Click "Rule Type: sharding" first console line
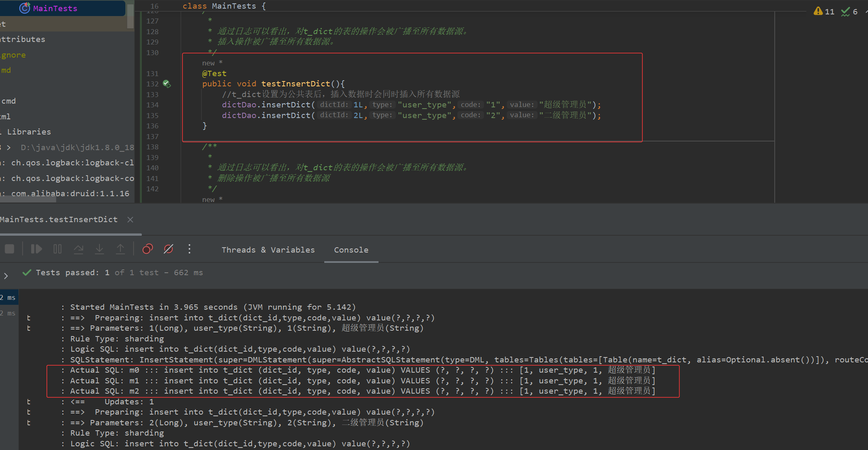 (117, 339)
